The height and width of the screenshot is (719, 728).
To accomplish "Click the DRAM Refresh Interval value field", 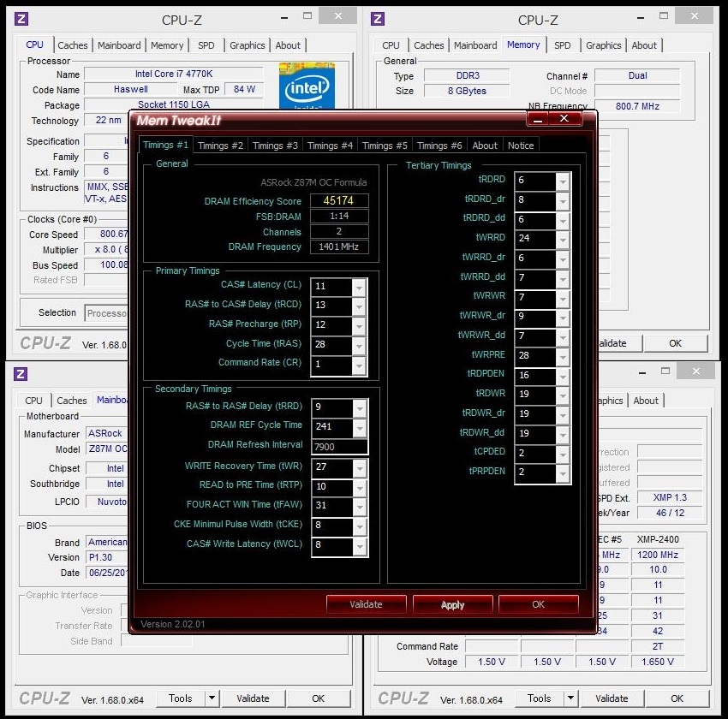I will tap(339, 446).
